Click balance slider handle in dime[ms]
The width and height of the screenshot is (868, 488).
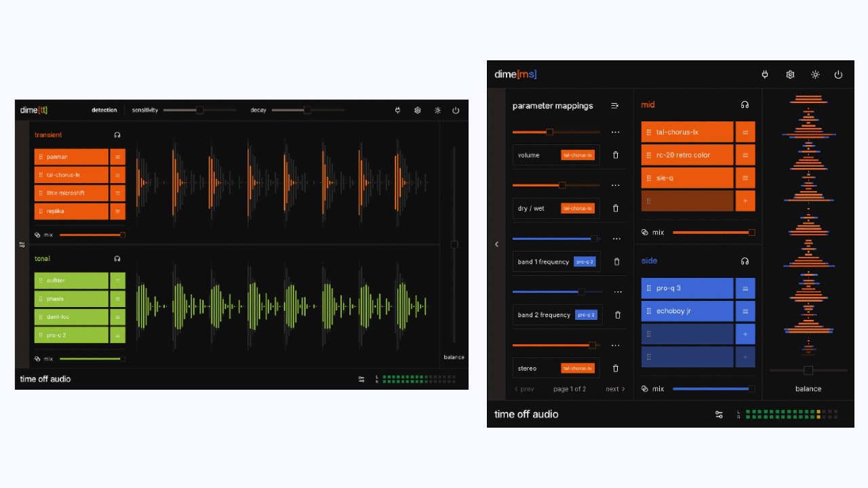(808, 370)
